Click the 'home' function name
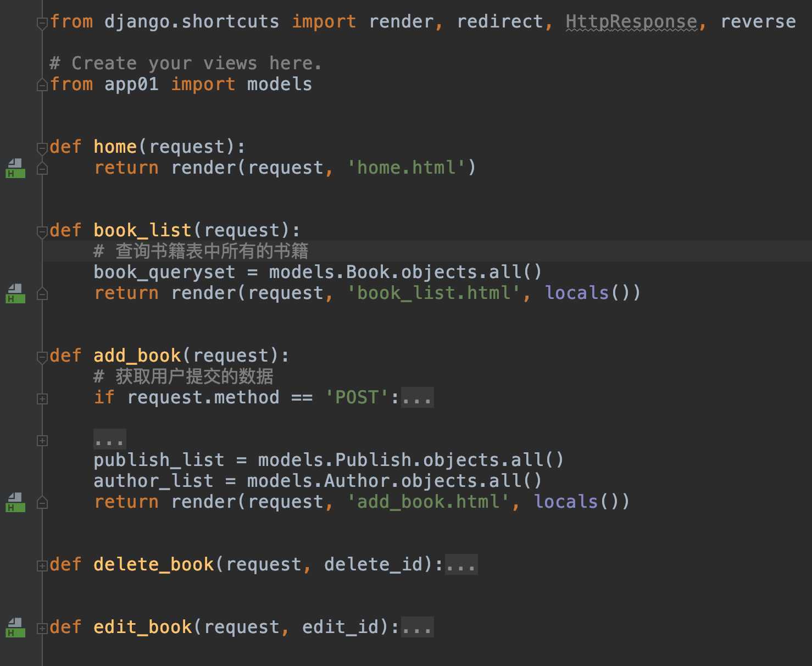 (115, 147)
